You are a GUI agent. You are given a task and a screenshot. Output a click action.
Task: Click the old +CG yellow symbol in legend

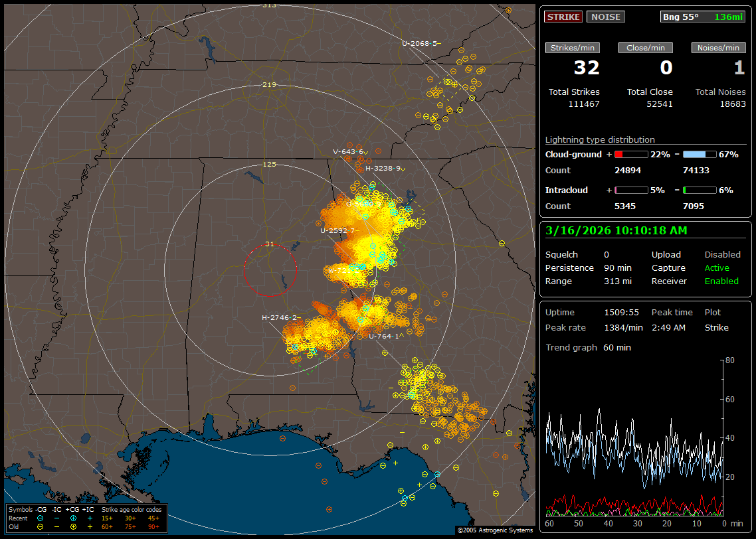click(x=73, y=526)
